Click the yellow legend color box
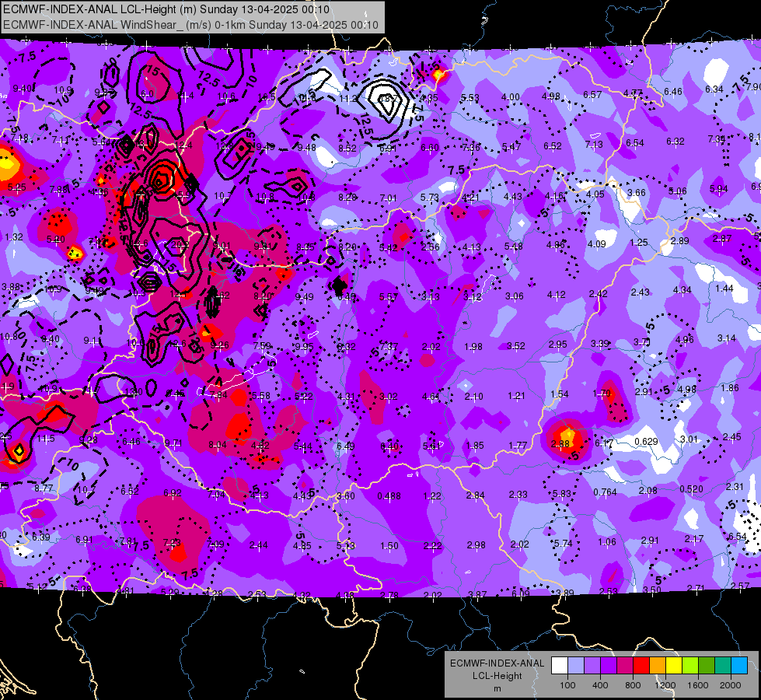Image resolution: width=761 pixels, height=700 pixels. click(674, 666)
